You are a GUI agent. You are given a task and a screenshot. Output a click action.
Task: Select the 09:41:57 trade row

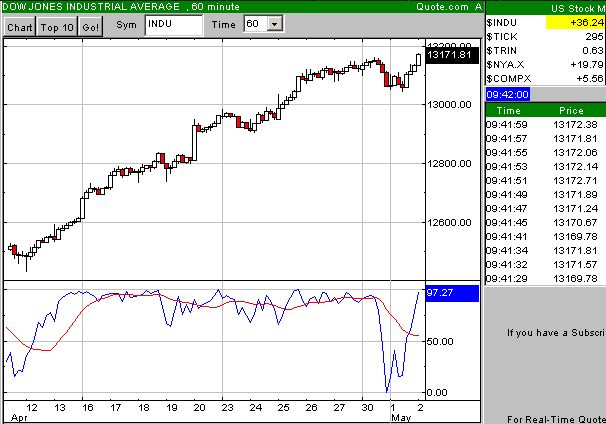pyautogui.click(x=546, y=138)
